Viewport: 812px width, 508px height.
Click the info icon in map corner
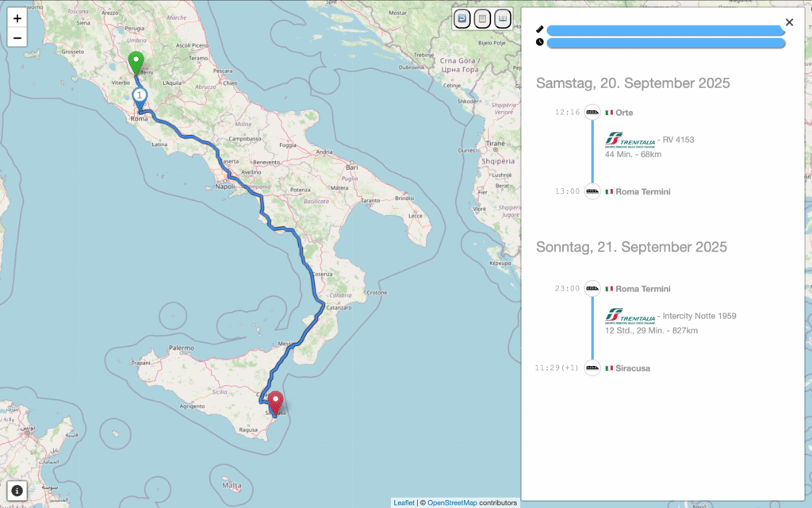17,490
